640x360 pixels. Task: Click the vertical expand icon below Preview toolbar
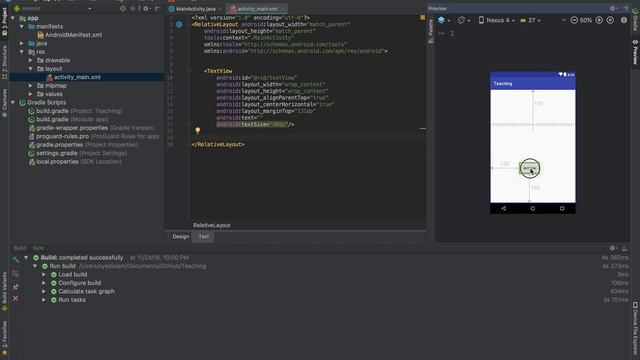452,33
